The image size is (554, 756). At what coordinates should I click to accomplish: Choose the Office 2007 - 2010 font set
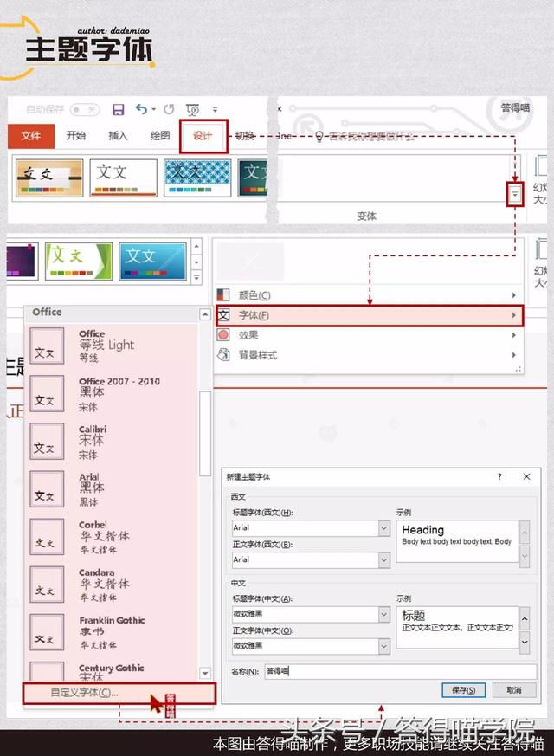click(x=113, y=394)
